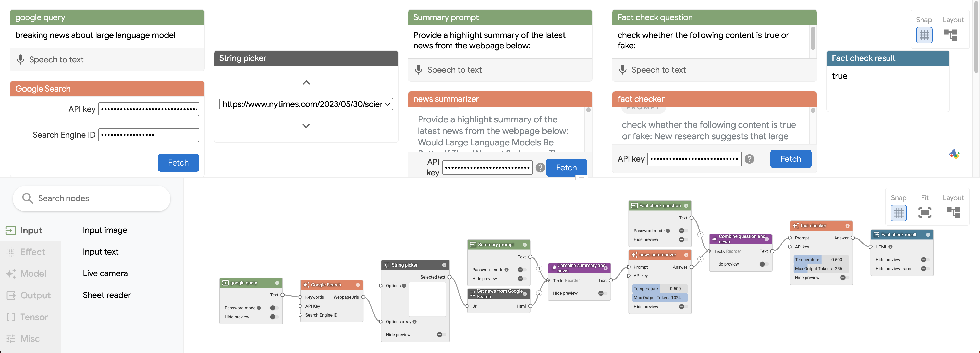Click Fetch button in Google Search panel
This screenshot has width=980, height=353.
coord(178,163)
